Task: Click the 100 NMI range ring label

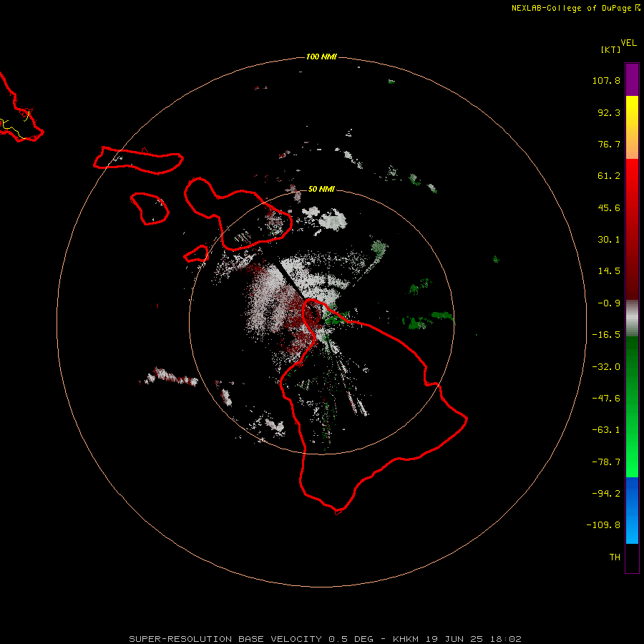Action: pos(321,57)
